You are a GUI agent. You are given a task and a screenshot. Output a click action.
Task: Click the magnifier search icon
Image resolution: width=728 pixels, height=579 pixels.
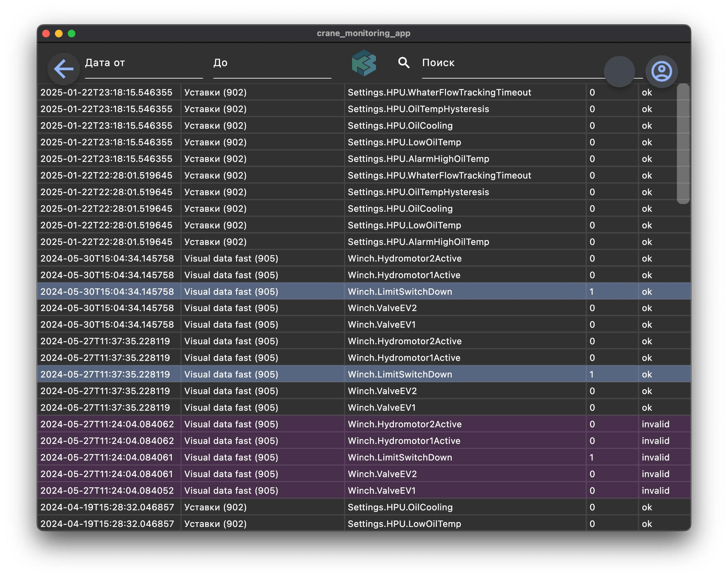403,63
